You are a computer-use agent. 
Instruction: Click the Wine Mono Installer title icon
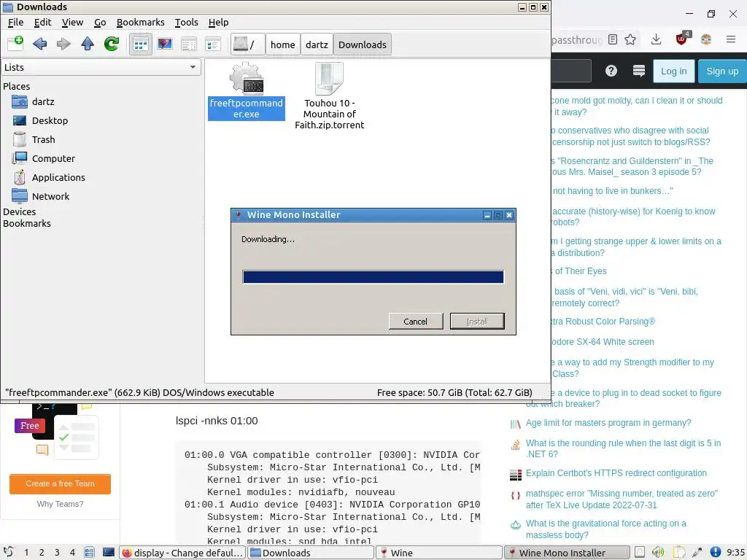(x=239, y=215)
